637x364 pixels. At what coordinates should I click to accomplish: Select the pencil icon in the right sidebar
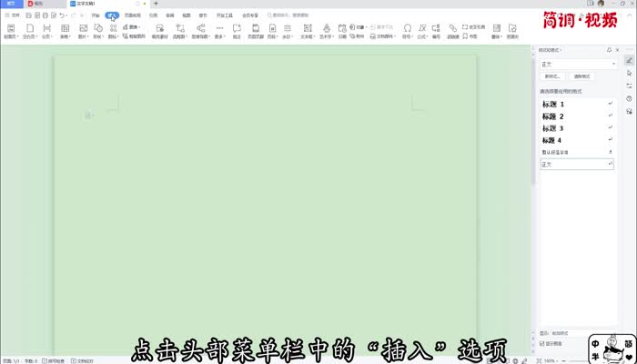[630, 61]
